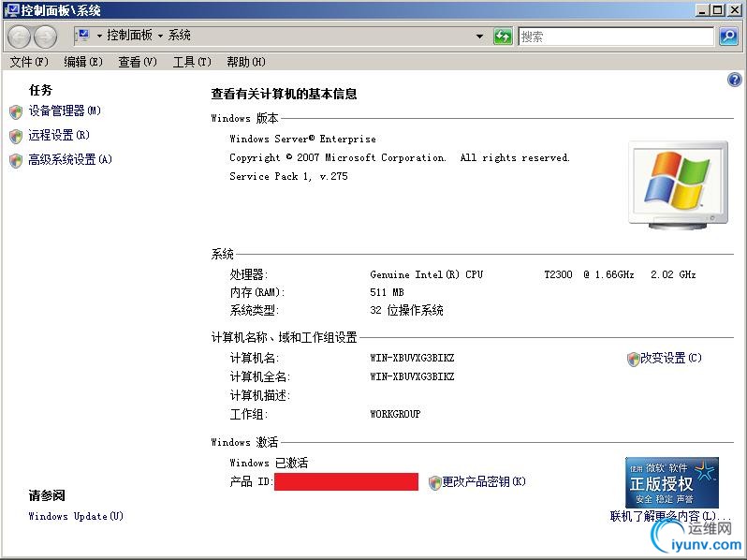747x560 pixels.
Task: Select 系统 breadcrumb in address bar
Action: 179,36
